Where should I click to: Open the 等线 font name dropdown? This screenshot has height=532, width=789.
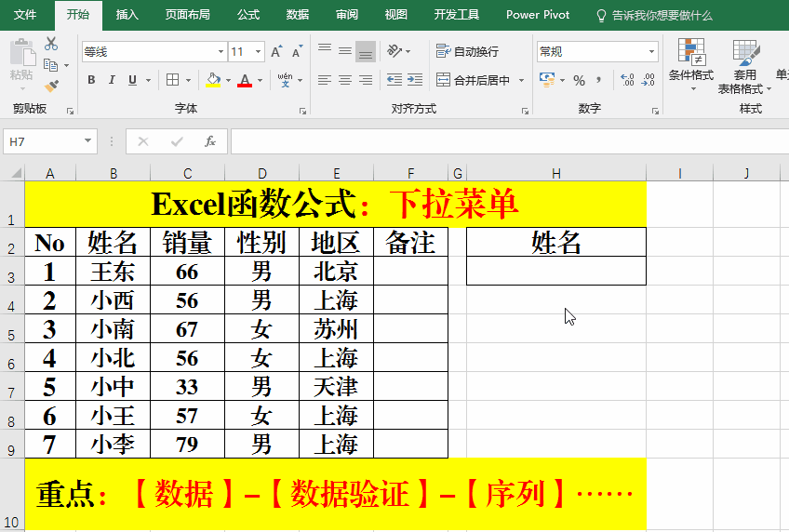pyautogui.click(x=221, y=52)
